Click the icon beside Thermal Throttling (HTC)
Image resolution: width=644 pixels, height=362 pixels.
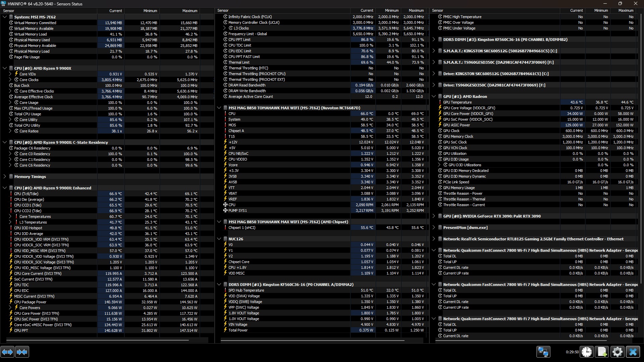tap(225, 68)
